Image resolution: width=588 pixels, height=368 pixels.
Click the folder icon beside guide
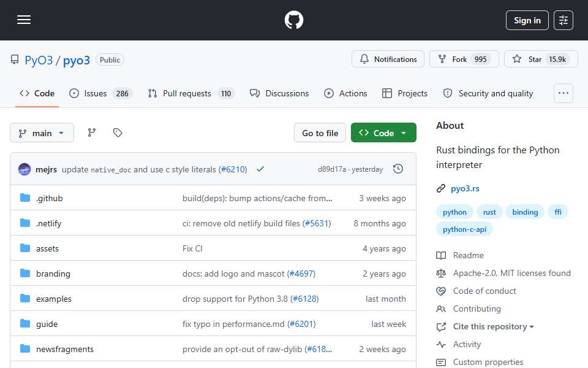[25, 324]
